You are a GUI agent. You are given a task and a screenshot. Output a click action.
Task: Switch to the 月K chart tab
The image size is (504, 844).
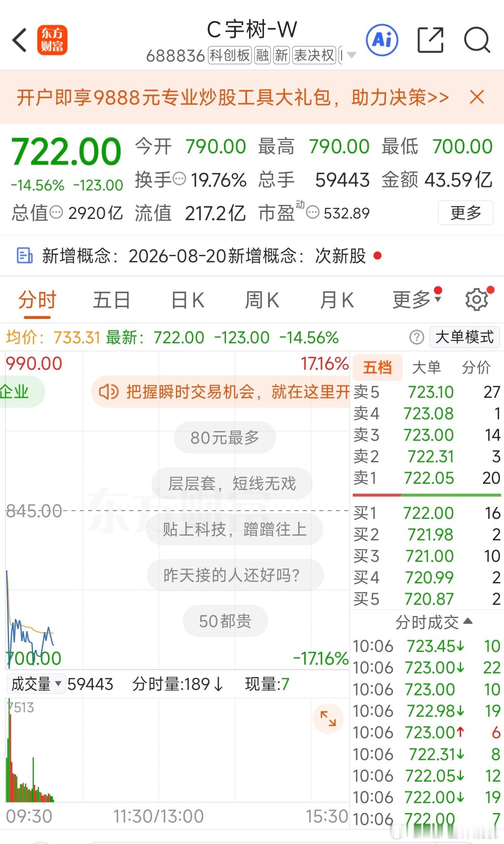pyautogui.click(x=337, y=300)
